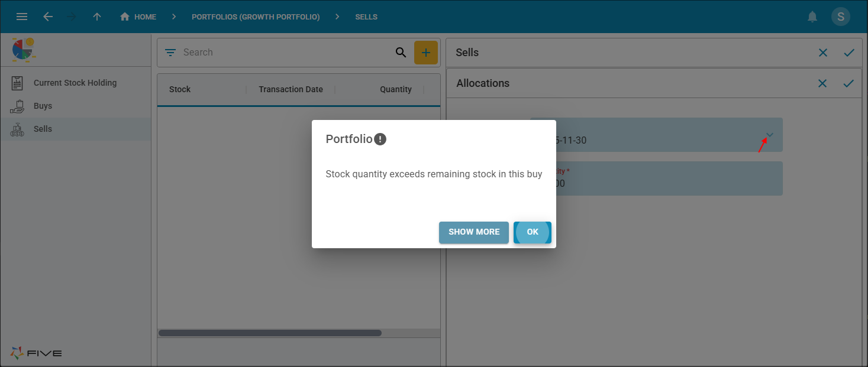Open the hamburger navigation menu

pyautogui.click(x=22, y=17)
